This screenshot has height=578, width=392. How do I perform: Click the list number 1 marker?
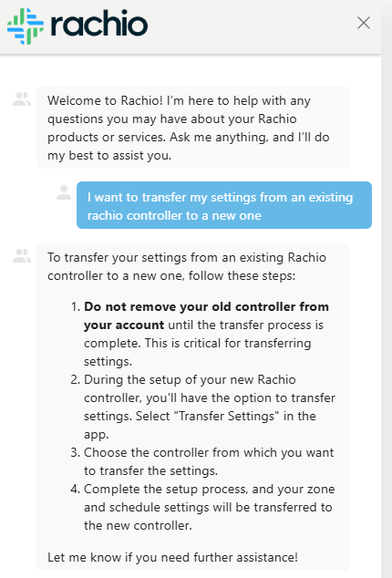click(76, 306)
